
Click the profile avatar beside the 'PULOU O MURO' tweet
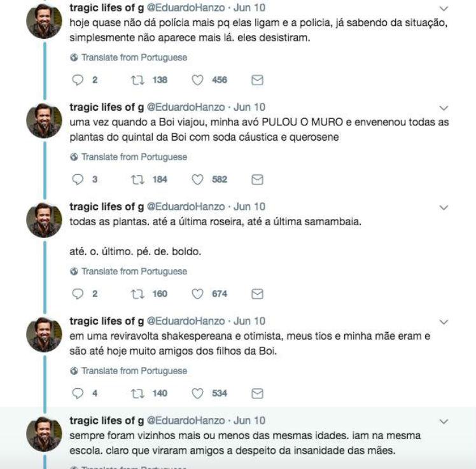(x=44, y=121)
